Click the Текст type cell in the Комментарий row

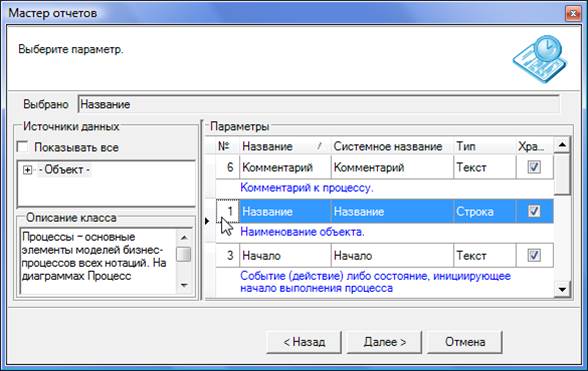(484, 167)
